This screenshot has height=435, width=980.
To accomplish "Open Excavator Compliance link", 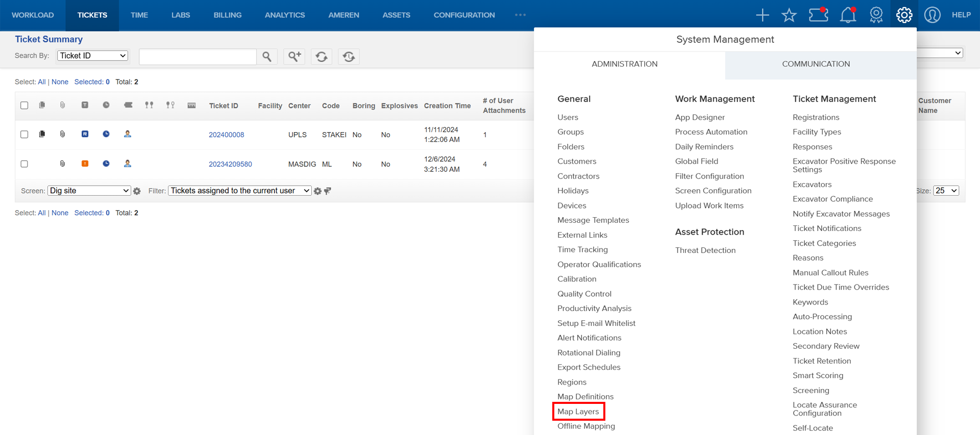I will pos(832,199).
